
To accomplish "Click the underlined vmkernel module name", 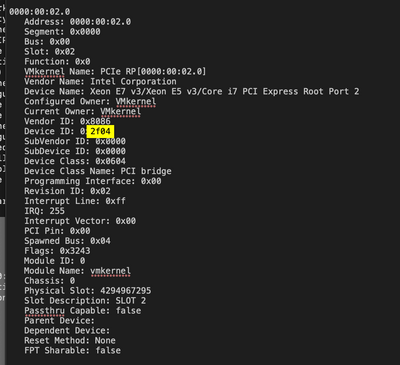I will tap(110, 271).
